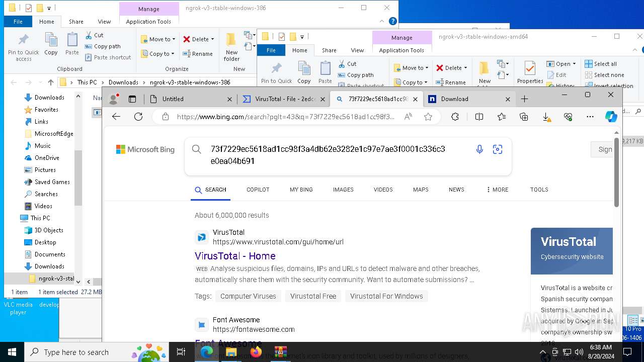
Task: Click the Edge browser back arrow
Action: click(x=116, y=117)
